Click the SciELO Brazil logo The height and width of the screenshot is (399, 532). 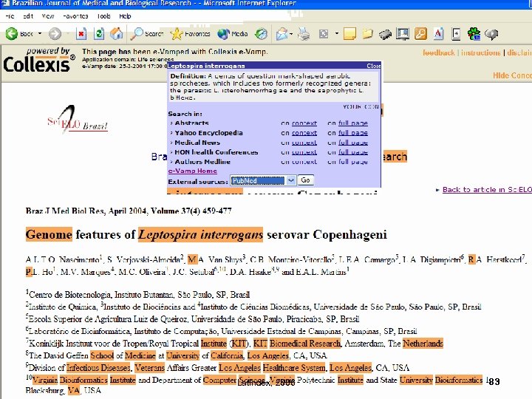(x=78, y=120)
